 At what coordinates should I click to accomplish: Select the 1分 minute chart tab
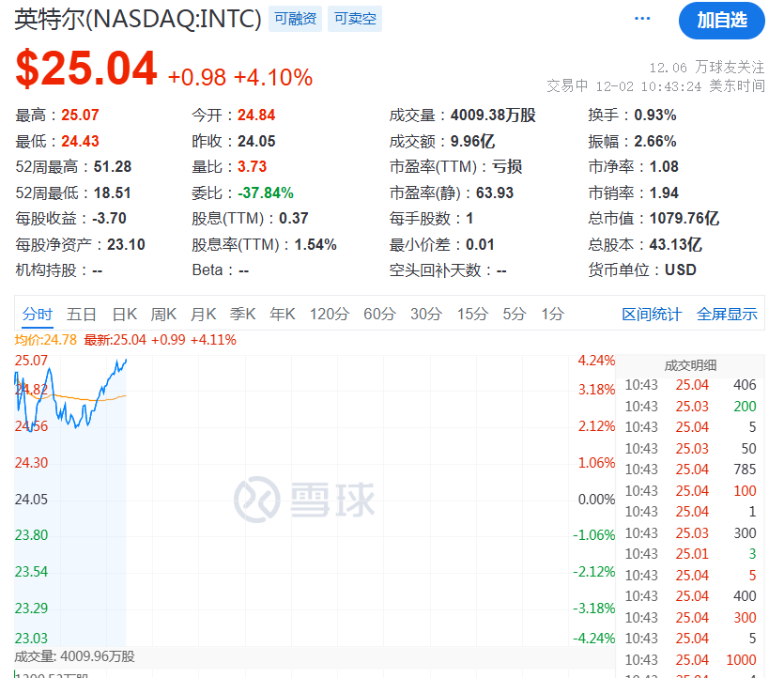pyautogui.click(x=552, y=315)
